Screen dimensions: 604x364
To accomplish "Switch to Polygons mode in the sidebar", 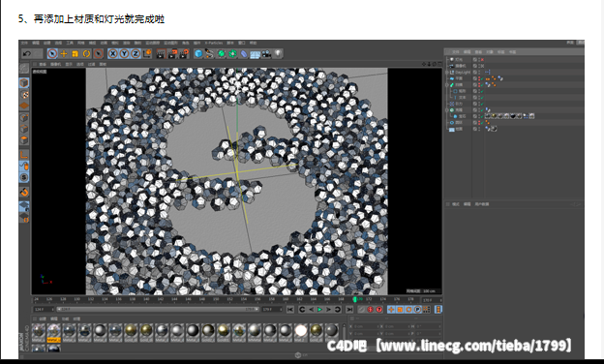I will point(24,139).
